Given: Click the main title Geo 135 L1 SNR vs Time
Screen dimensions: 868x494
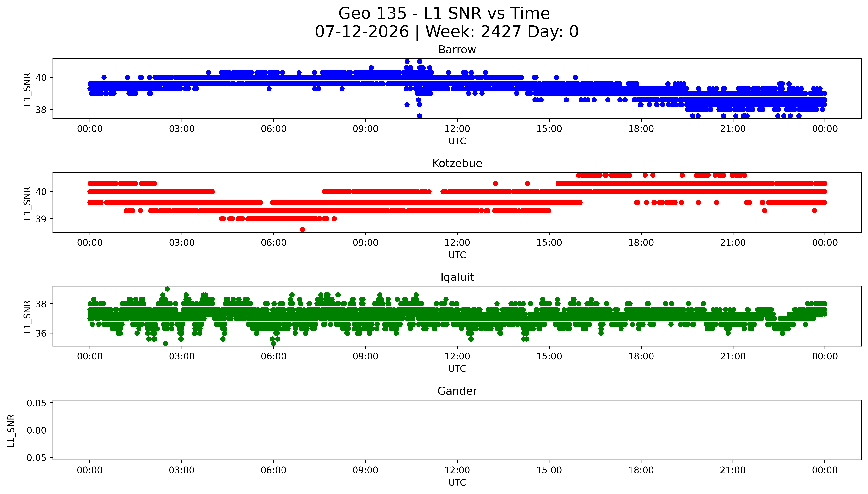Looking at the screenshot, I should [x=444, y=14].
